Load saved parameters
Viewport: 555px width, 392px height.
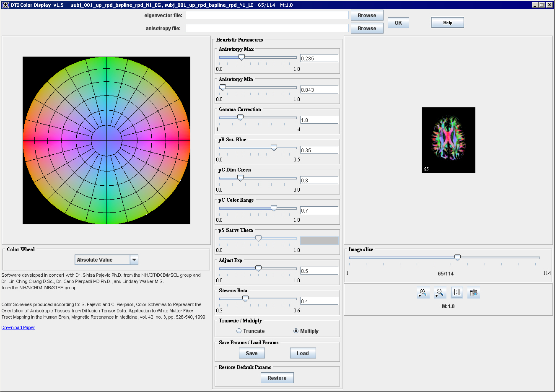click(303, 353)
